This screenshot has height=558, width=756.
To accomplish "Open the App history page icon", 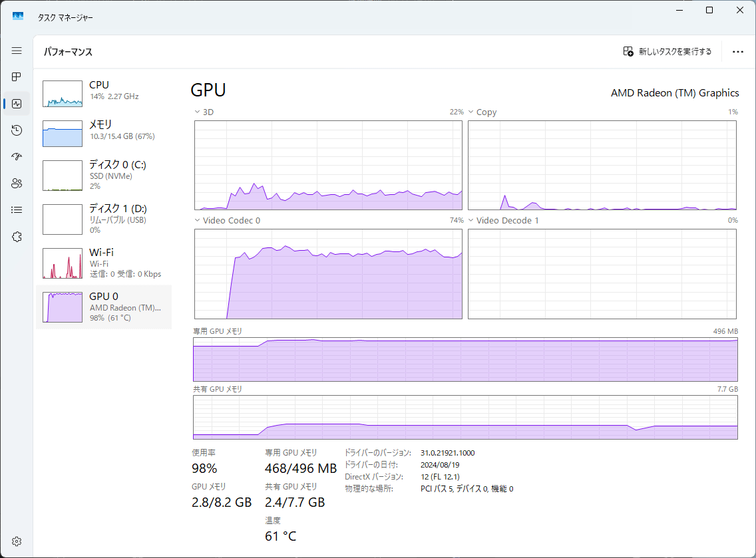I will click(x=17, y=130).
